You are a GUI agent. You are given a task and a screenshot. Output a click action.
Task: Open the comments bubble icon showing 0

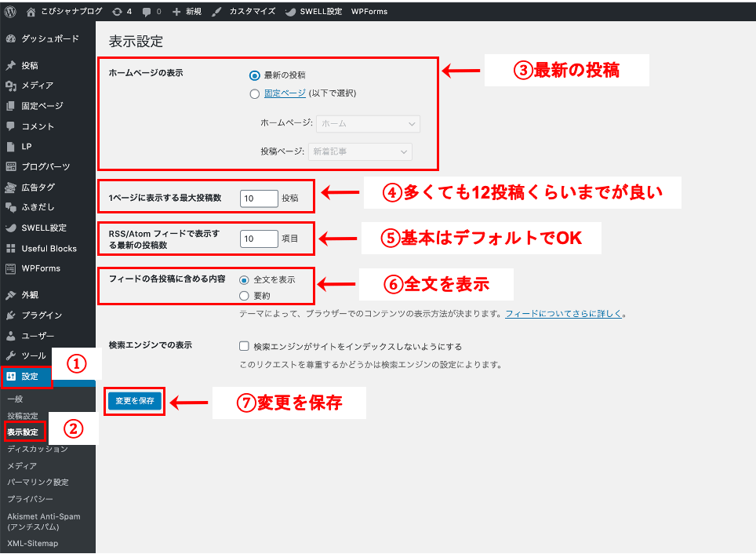click(x=147, y=12)
